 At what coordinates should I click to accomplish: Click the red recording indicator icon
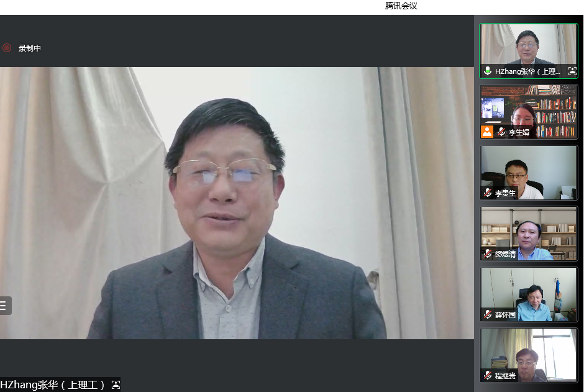(7, 48)
